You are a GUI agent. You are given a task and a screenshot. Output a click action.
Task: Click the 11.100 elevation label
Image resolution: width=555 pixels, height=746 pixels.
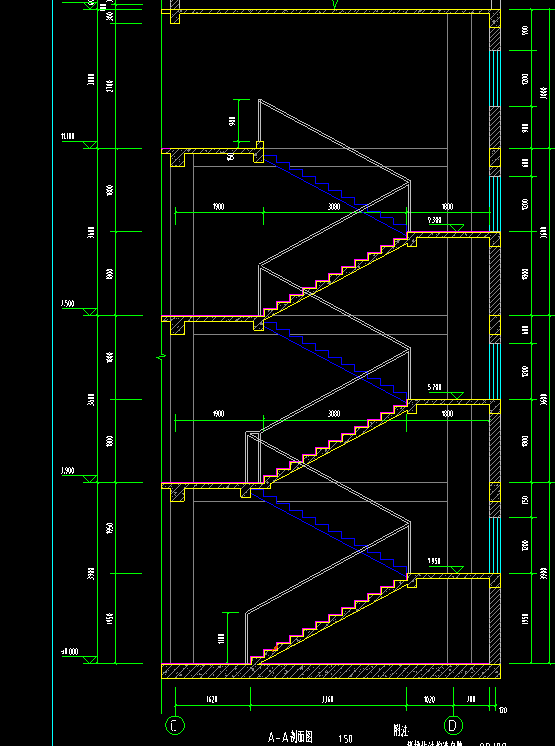(x=68, y=137)
